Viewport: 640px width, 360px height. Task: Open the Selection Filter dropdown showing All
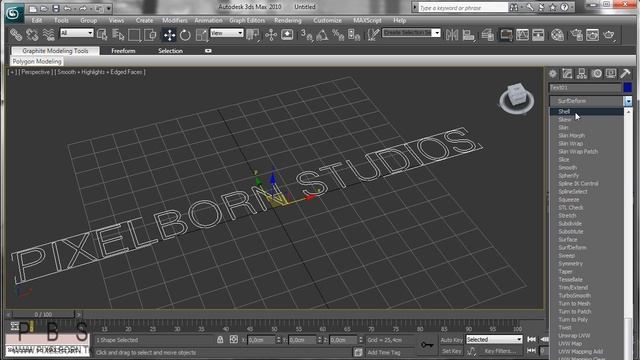click(77, 33)
